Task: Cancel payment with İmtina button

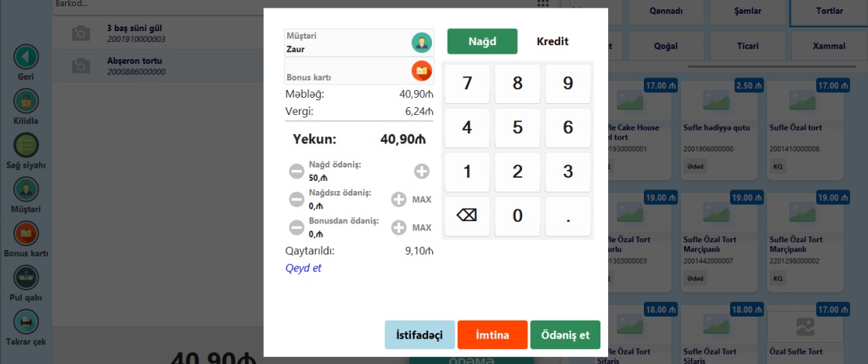Action: 492,335
